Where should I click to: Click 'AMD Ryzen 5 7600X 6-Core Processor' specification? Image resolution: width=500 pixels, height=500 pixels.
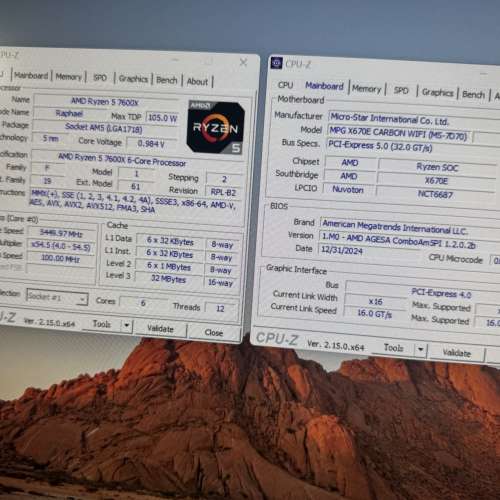pyautogui.click(x=122, y=159)
